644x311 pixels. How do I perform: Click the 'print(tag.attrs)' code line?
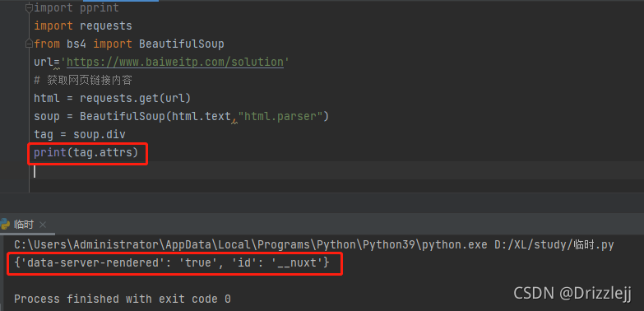point(86,153)
